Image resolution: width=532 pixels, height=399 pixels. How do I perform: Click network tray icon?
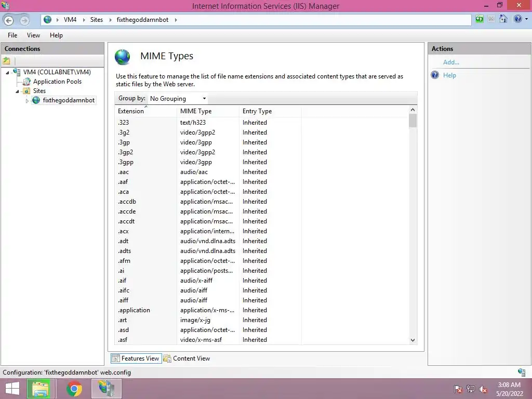(x=470, y=389)
